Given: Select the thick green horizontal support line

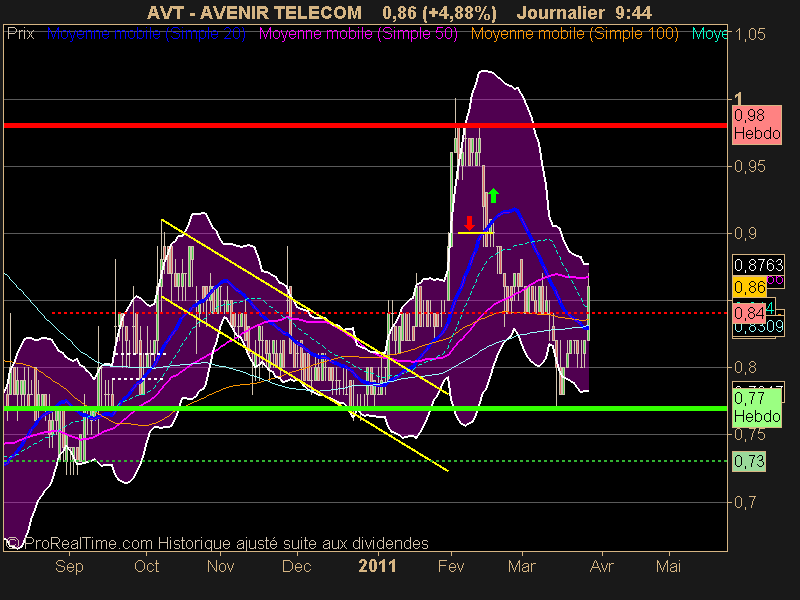Looking at the screenshot, I should pos(365,408).
